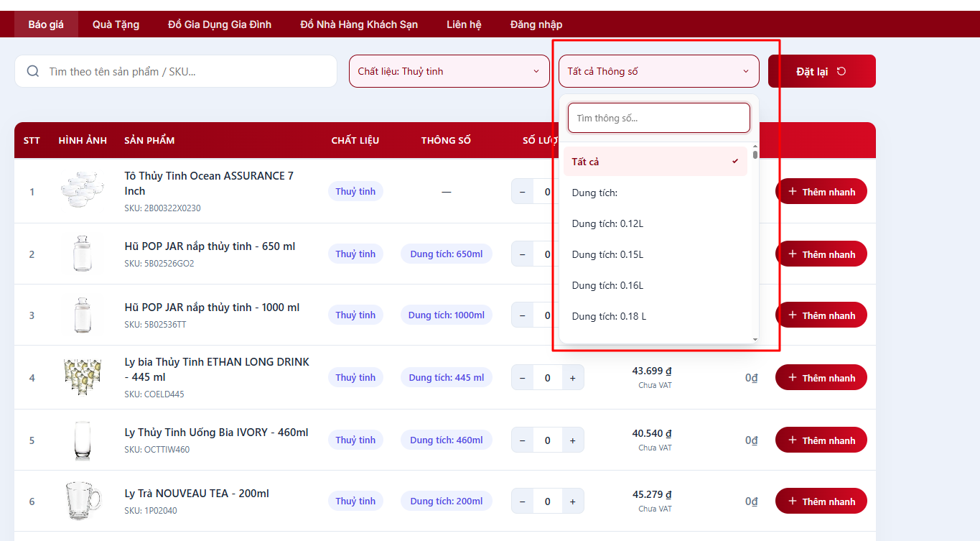The height and width of the screenshot is (541, 980).
Task: Open Ly bia ETHAN LONG DRINK thumbnail
Action: pyautogui.click(x=82, y=377)
